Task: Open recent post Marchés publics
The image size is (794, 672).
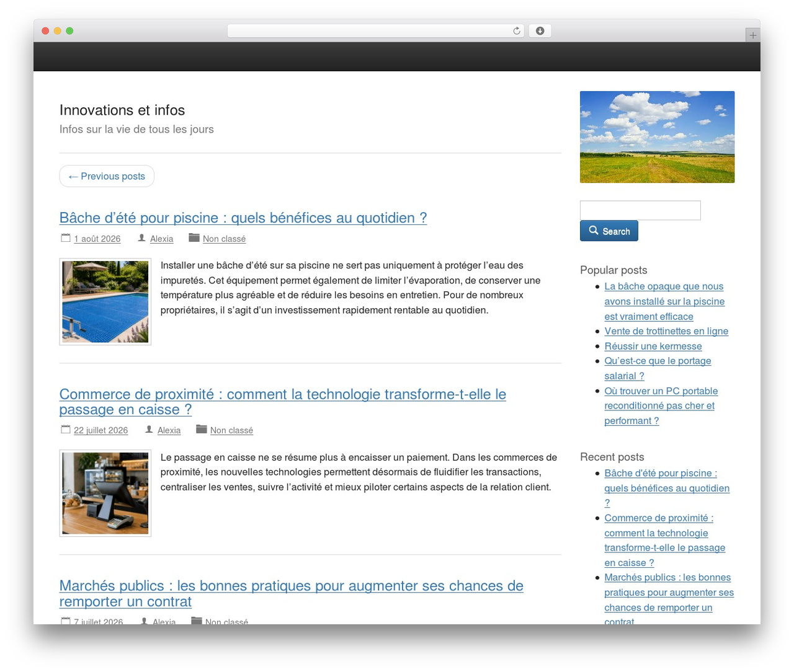Action: 669,599
